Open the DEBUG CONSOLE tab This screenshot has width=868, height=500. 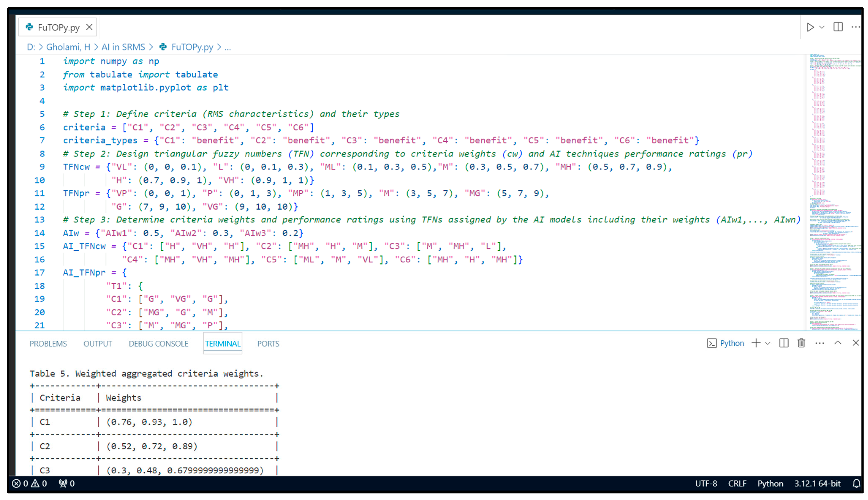159,344
